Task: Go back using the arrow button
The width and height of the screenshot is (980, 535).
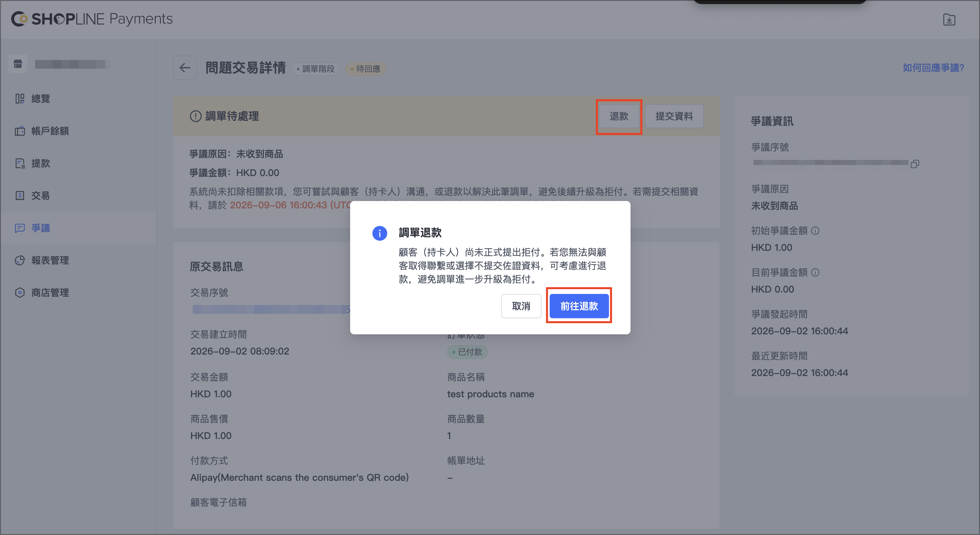Action: (x=185, y=68)
